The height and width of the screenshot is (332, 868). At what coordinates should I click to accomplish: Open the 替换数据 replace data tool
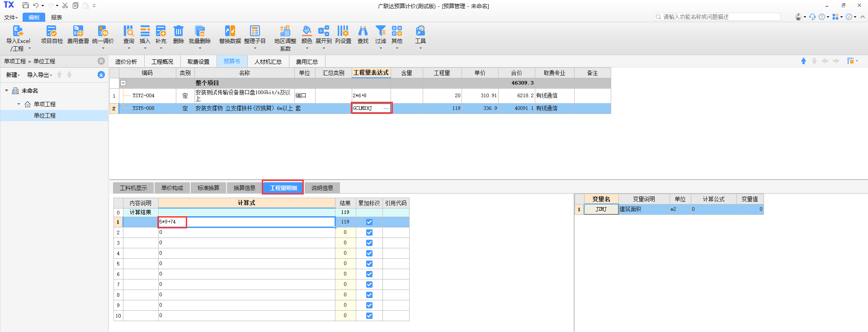(x=230, y=32)
